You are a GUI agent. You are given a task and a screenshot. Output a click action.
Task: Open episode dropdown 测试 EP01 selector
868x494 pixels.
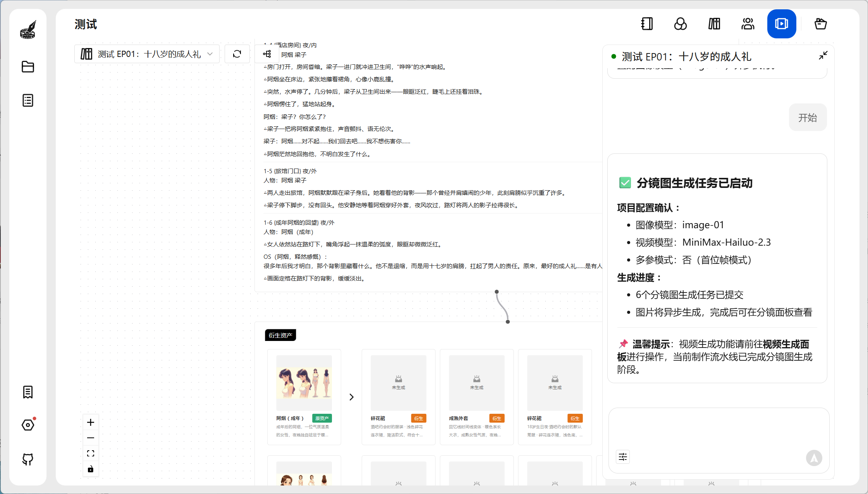[147, 54]
